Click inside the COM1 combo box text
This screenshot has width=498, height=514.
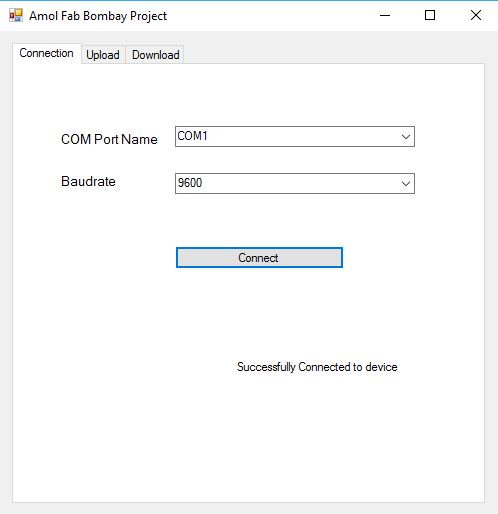pos(192,136)
